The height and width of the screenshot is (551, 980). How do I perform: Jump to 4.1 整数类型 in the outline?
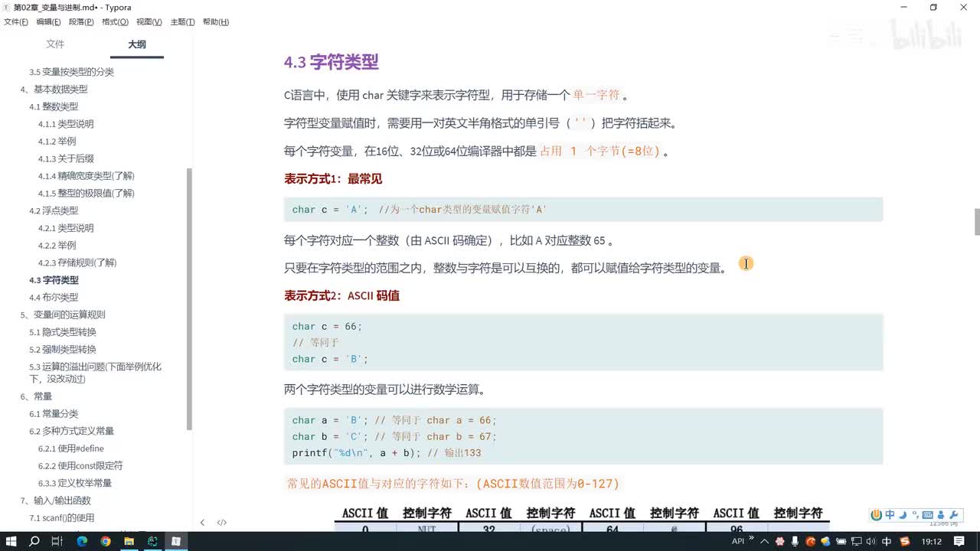(x=54, y=106)
